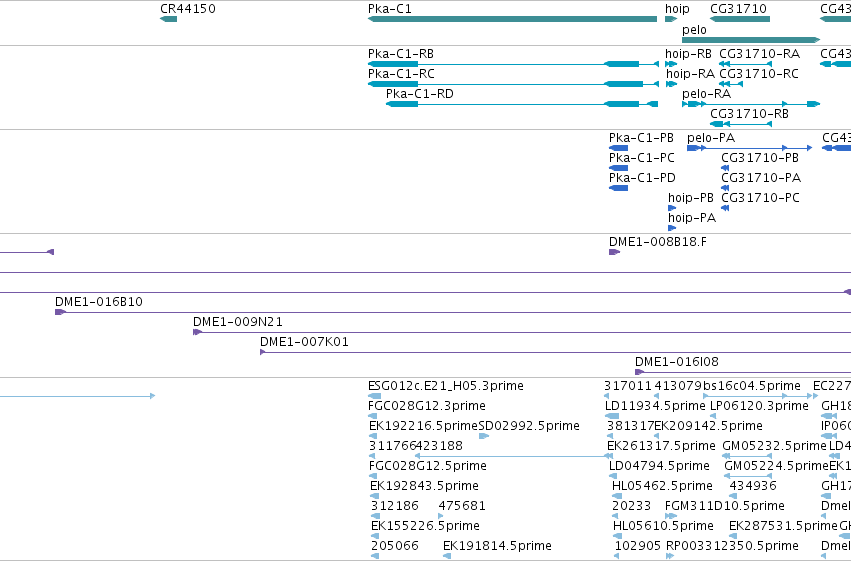Click the hoip-RA transcript label

tap(690, 74)
